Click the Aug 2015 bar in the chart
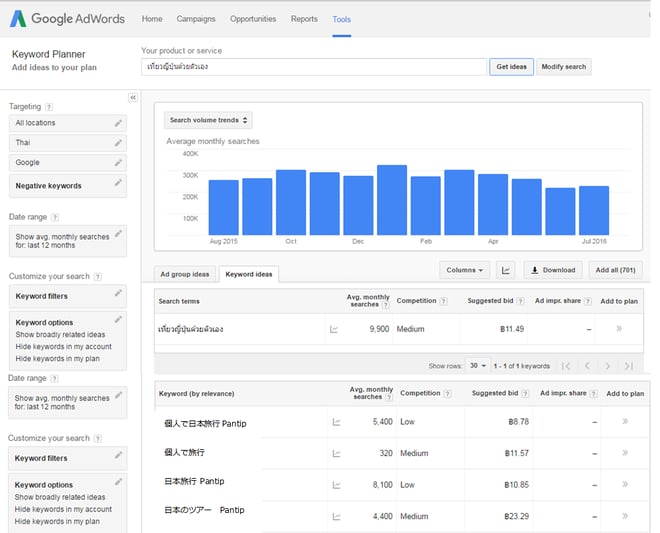This screenshot has height=533, width=660. pyautogui.click(x=224, y=208)
